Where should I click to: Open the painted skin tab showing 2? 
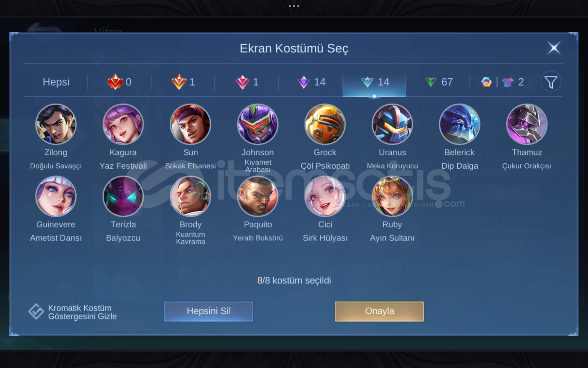tap(502, 82)
